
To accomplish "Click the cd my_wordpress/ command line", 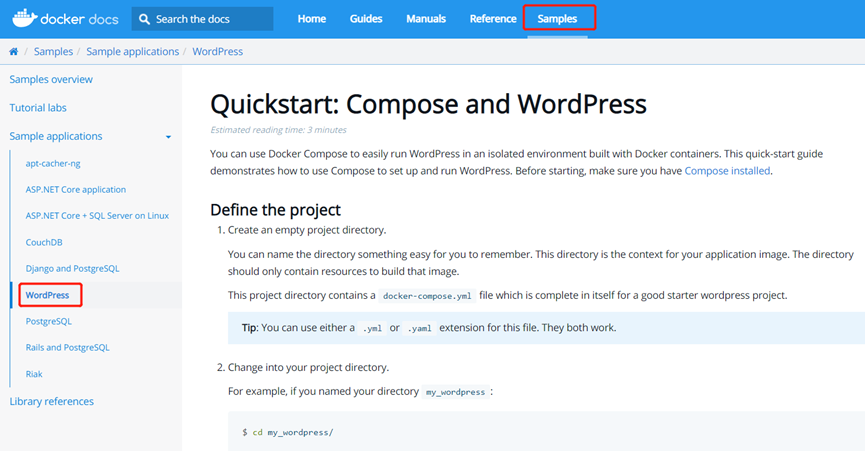I will pyautogui.click(x=287, y=433).
